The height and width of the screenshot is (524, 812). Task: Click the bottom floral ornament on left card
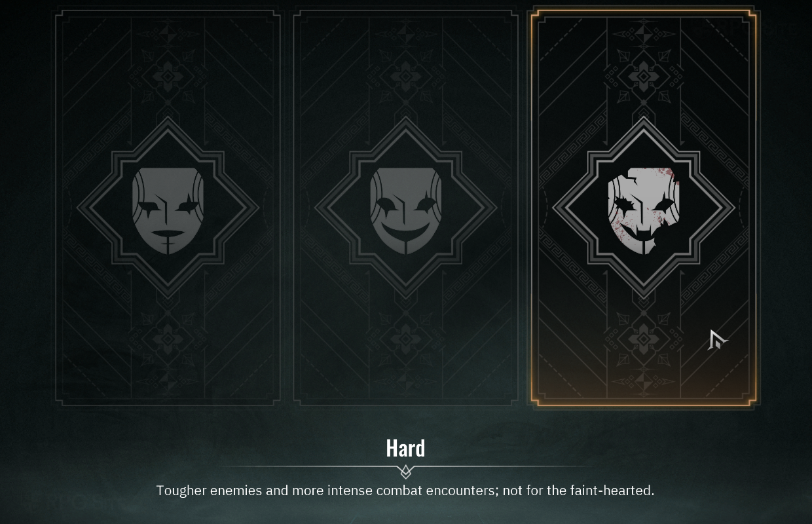168,339
